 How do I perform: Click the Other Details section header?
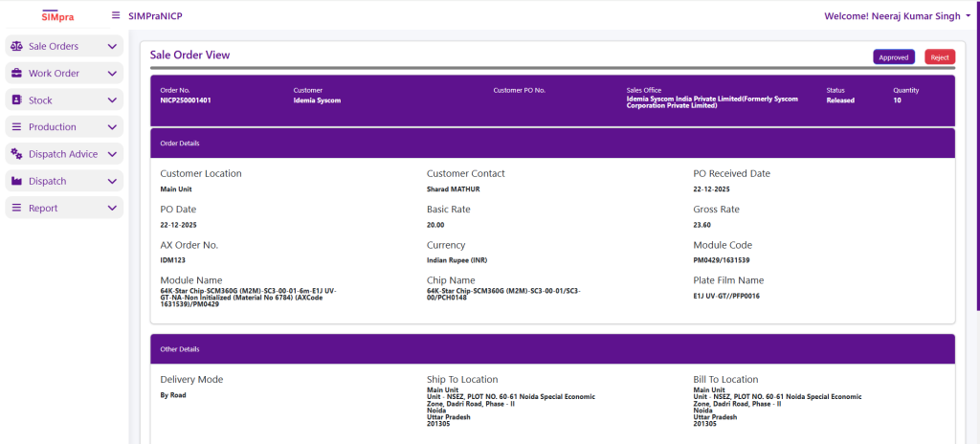coord(552,349)
